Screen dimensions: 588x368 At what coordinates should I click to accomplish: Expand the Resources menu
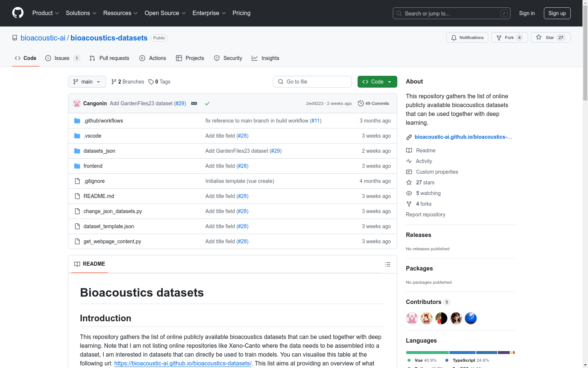pos(121,13)
